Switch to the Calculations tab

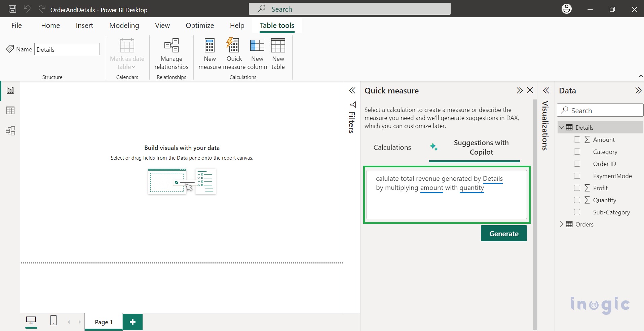pos(392,147)
